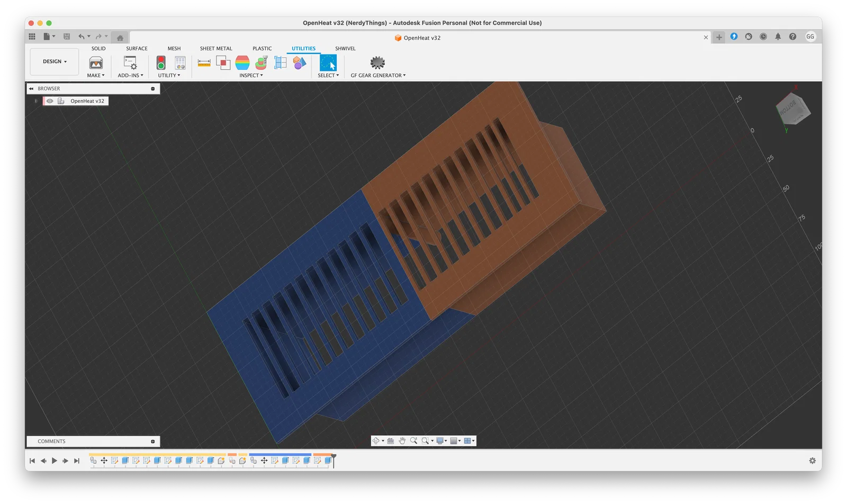The width and height of the screenshot is (847, 504).
Task: Expand the OpenHeat v32 tree node
Action: [x=36, y=101]
